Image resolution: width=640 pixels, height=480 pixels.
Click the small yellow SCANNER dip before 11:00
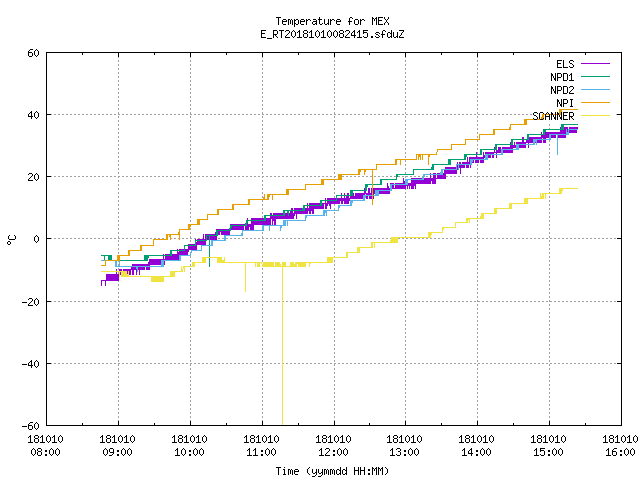[245, 278]
